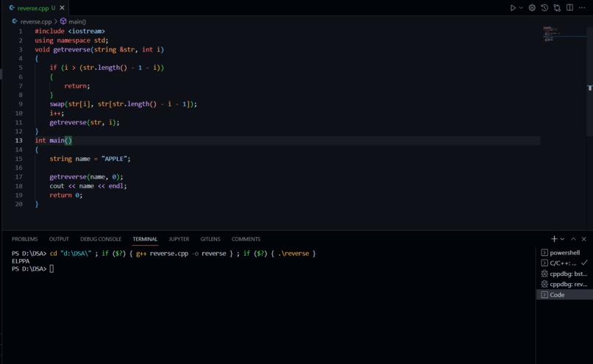Image resolution: width=593 pixels, height=364 pixels.
Task: Click 'using namespace std;' on line 2
Action: [71, 40]
